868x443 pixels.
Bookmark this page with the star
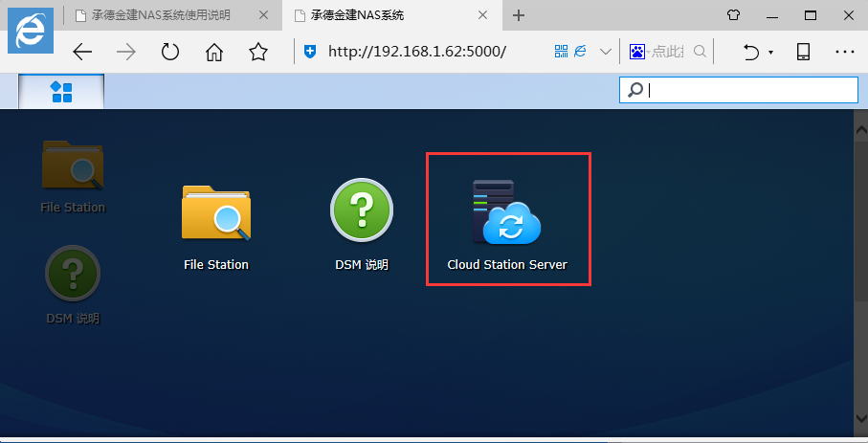(258, 52)
